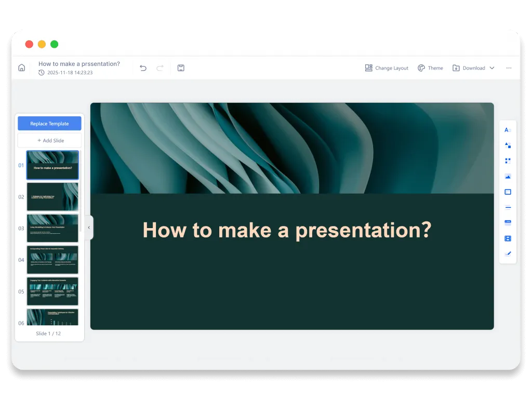Open the Theme palette

pyautogui.click(x=430, y=68)
